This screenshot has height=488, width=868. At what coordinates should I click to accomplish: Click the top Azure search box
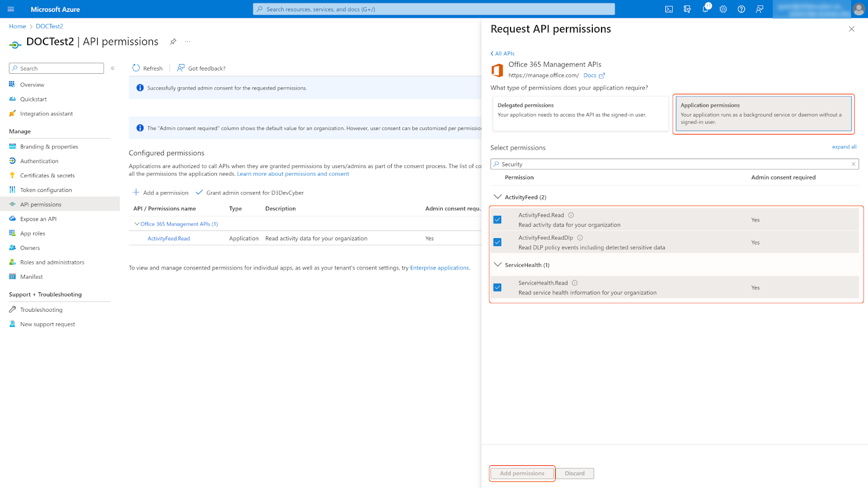(x=434, y=9)
